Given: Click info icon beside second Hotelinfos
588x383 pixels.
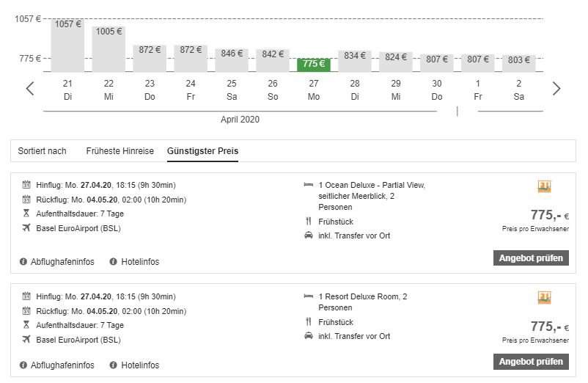Looking at the screenshot, I should [114, 365].
